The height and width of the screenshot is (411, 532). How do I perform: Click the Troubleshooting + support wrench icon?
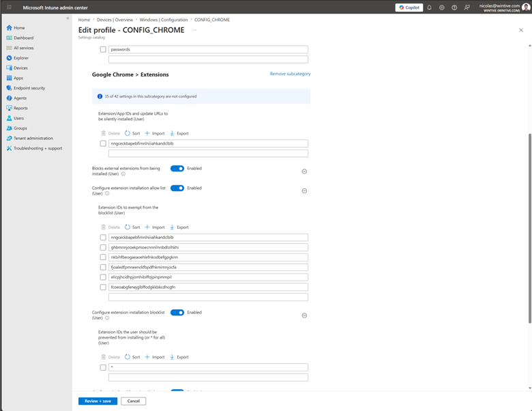[x=9, y=148]
